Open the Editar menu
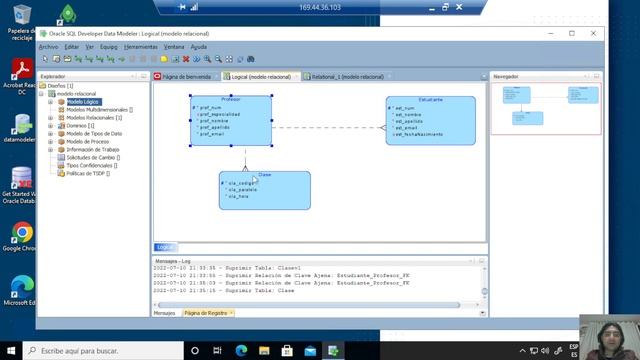The image size is (640, 360). tap(72, 47)
